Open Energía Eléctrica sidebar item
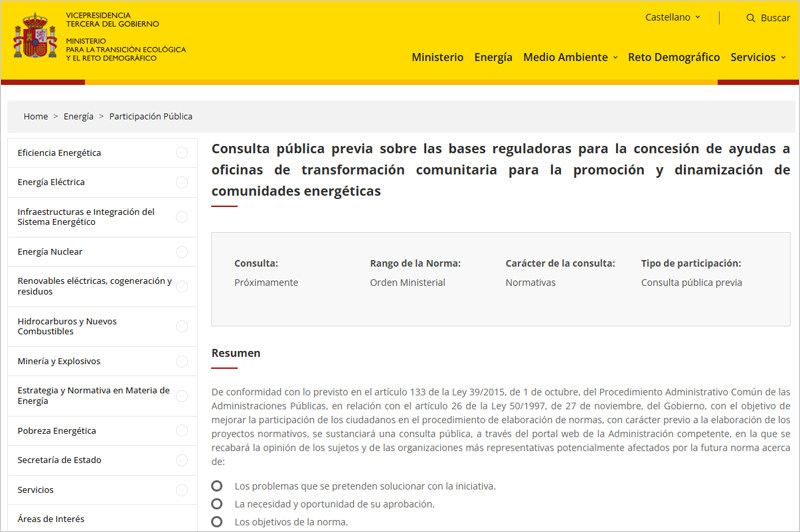 click(x=51, y=182)
